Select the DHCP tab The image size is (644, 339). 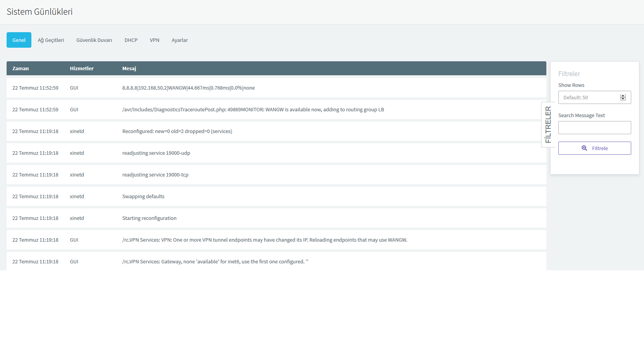(131, 40)
